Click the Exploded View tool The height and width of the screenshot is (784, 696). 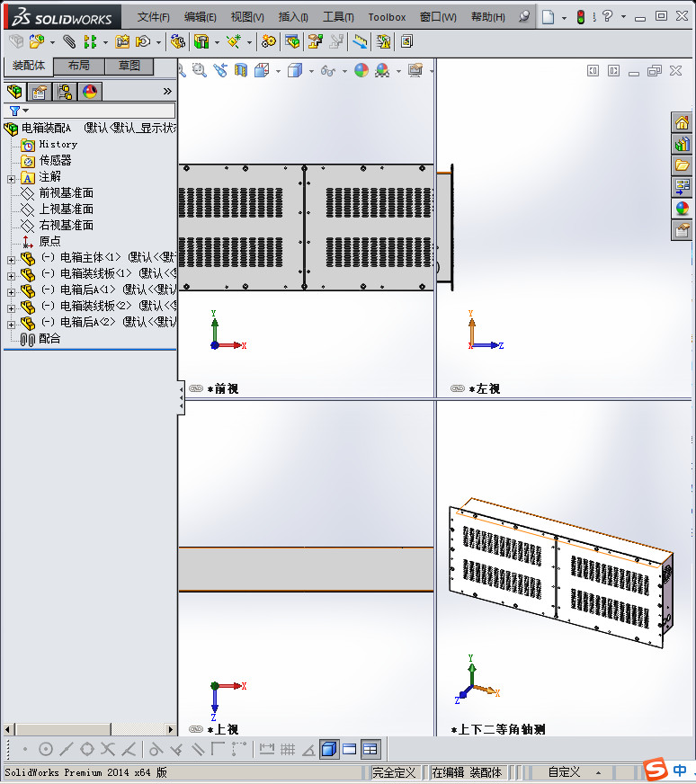click(315, 41)
